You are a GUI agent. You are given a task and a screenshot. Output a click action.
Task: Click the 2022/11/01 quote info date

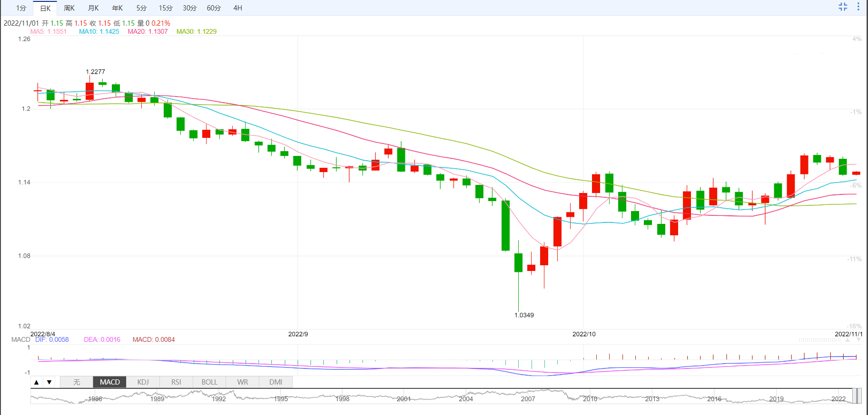click(x=21, y=23)
